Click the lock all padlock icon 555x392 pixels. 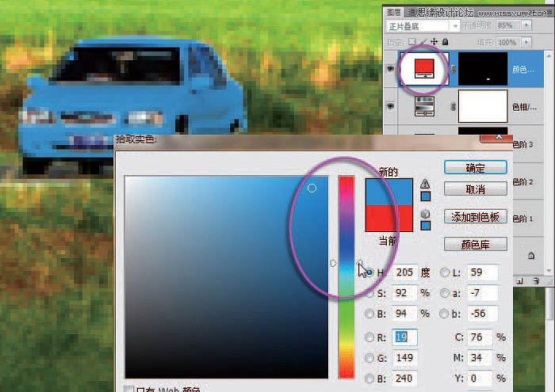446,42
